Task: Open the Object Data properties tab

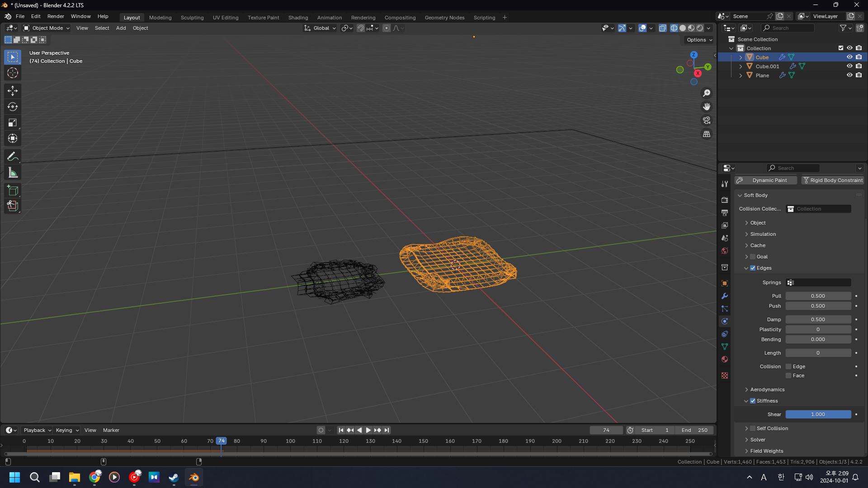Action: click(x=725, y=347)
